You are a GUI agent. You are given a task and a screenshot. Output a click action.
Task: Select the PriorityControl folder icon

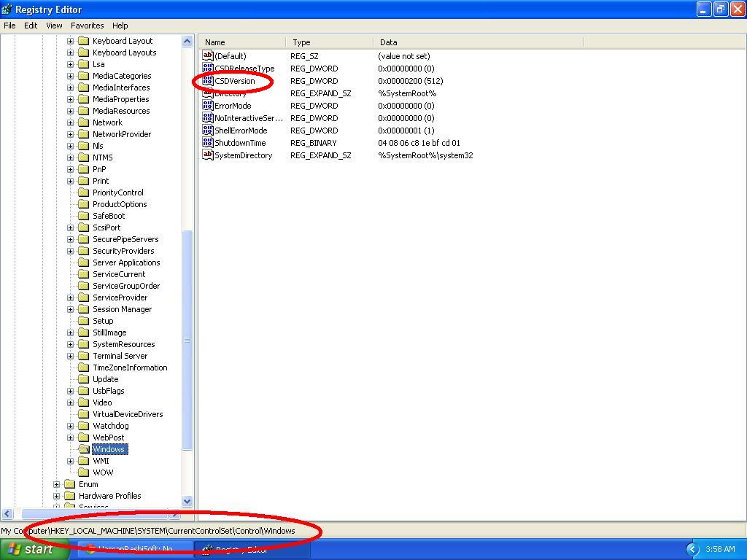point(83,192)
